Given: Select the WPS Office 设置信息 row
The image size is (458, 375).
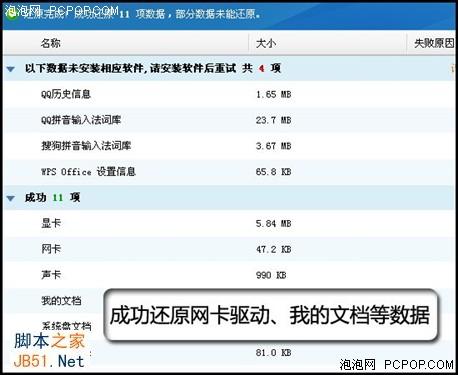Looking at the screenshot, I should [229, 172].
